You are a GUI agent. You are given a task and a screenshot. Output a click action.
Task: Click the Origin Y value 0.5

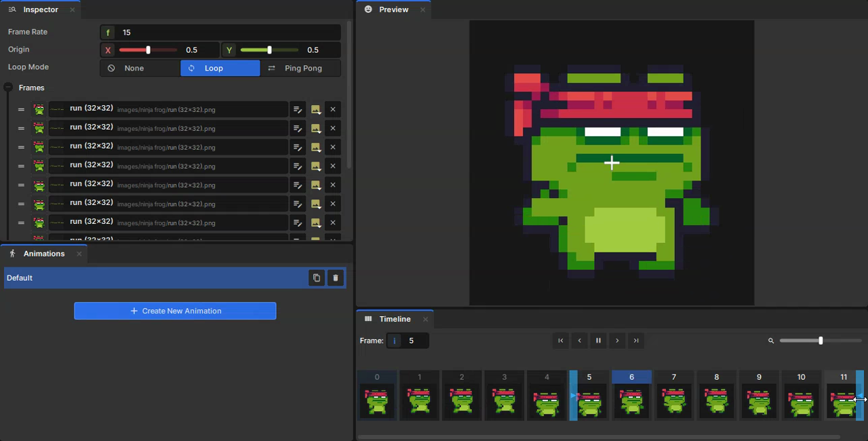click(313, 50)
